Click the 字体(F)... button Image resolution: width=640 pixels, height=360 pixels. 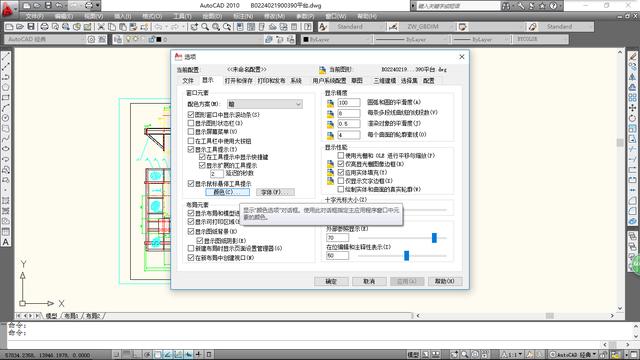(x=275, y=192)
